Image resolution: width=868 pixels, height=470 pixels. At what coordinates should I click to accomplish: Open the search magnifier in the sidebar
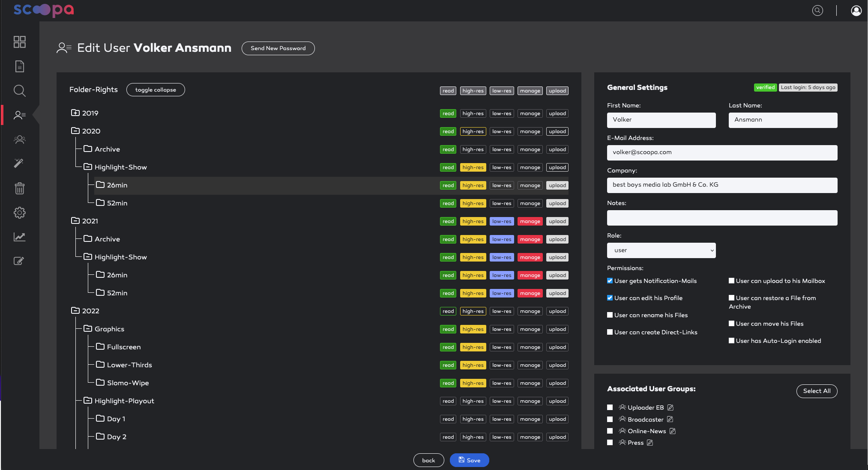(x=19, y=90)
